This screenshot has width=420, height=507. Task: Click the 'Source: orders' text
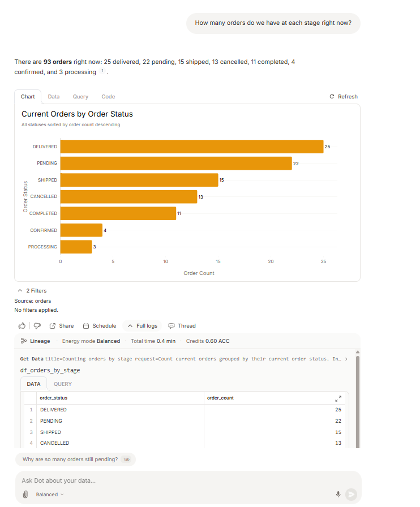click(33, 300)
